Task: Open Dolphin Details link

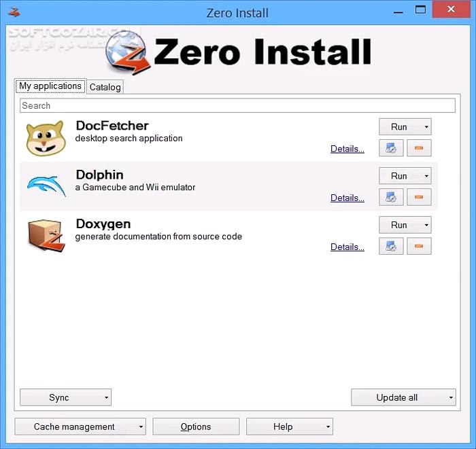Action: click(347, 198)
